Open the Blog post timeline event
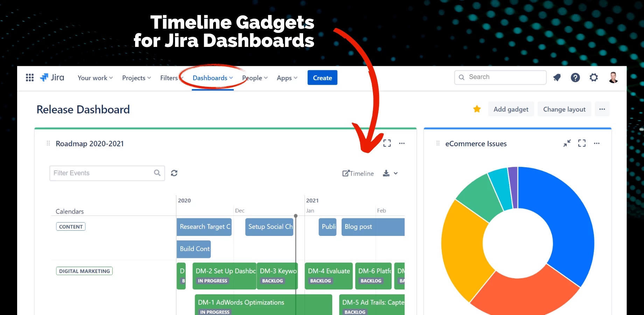This screenshot has height=315, width=644. tap(373, 227)
